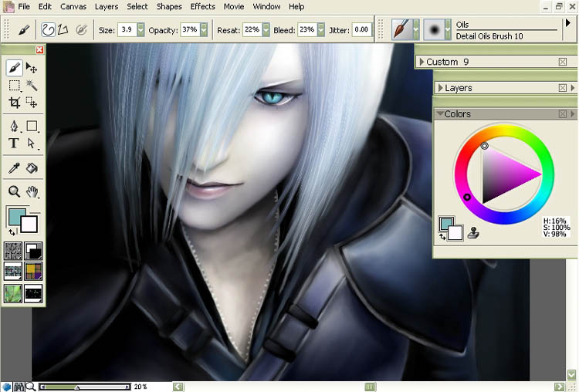Select the Dropper tool
The height and width of the screenshot is (392, 579).
point(14,168)
